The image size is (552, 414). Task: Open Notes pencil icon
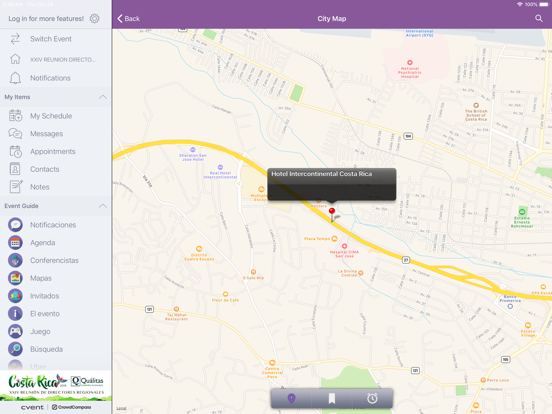pos(16,186)
